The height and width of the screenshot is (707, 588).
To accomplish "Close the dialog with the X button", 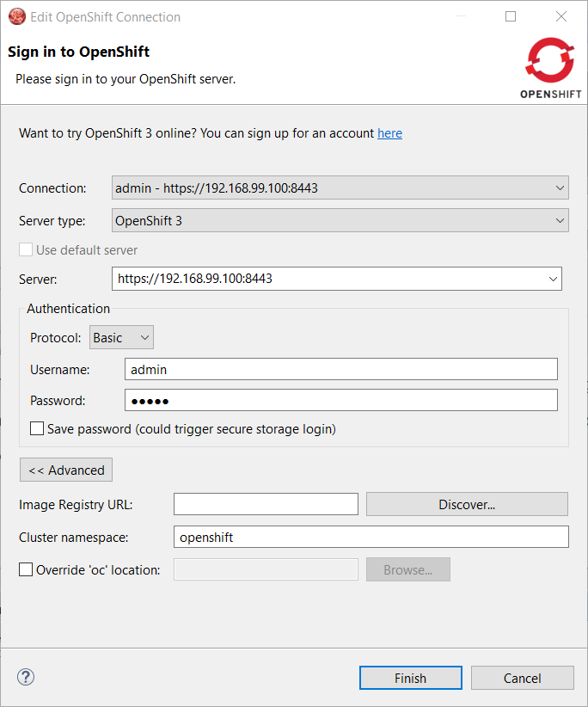I will (561, 16).
